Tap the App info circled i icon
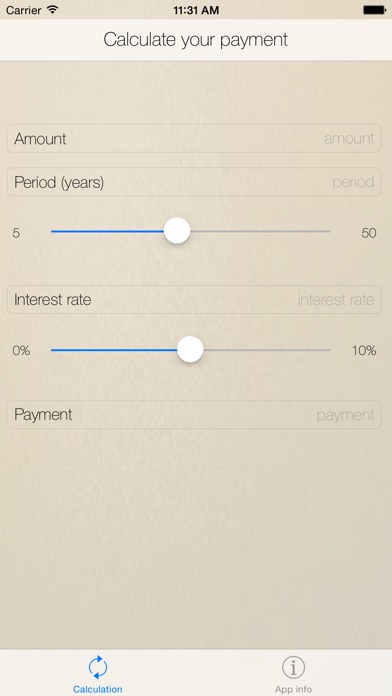 click(x=293, y=667)
